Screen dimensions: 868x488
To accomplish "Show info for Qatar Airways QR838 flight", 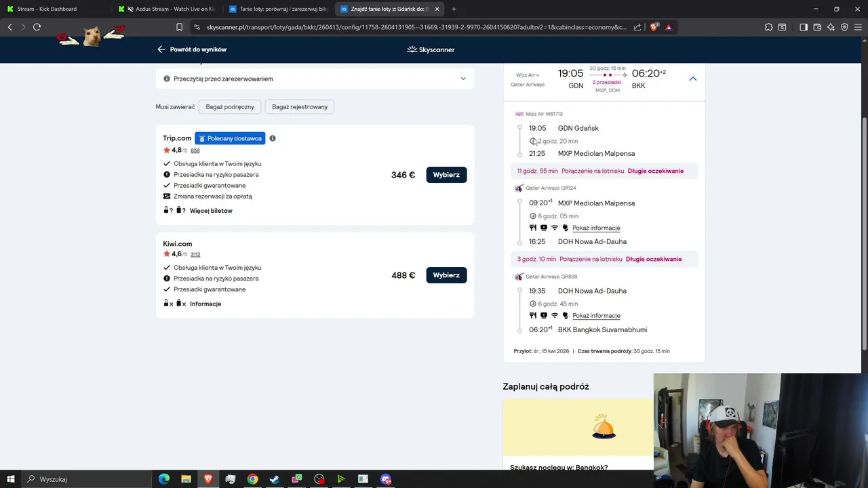I will [x=596, y=316].
